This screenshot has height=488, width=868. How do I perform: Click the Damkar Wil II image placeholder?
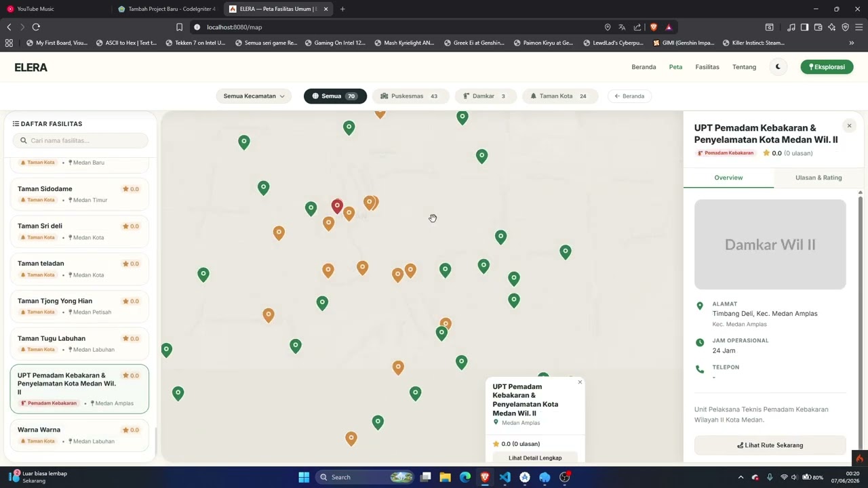point(770,245)
